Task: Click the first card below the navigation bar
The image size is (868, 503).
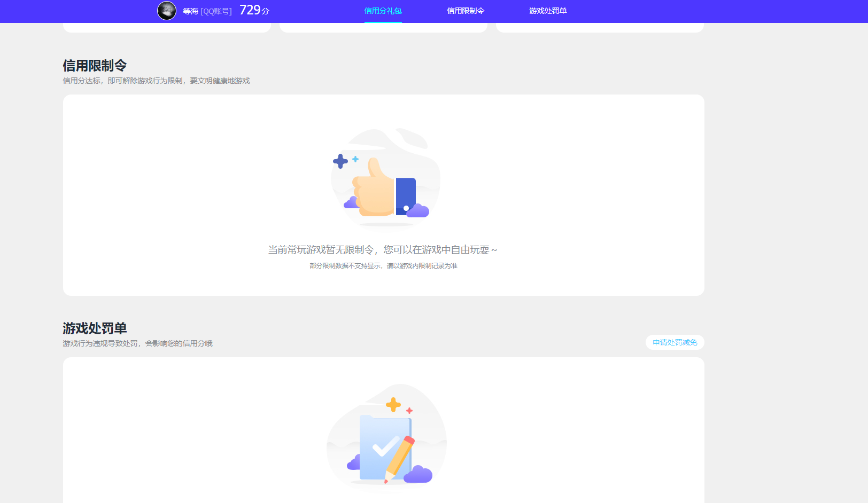Action: [x=166, y=27]
